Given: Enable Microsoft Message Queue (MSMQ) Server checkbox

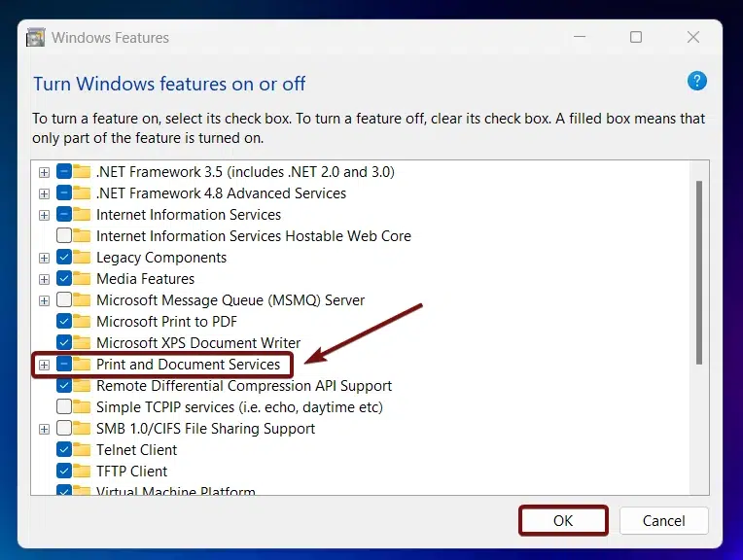Looking at the screenshot, I should coord(64,299).
